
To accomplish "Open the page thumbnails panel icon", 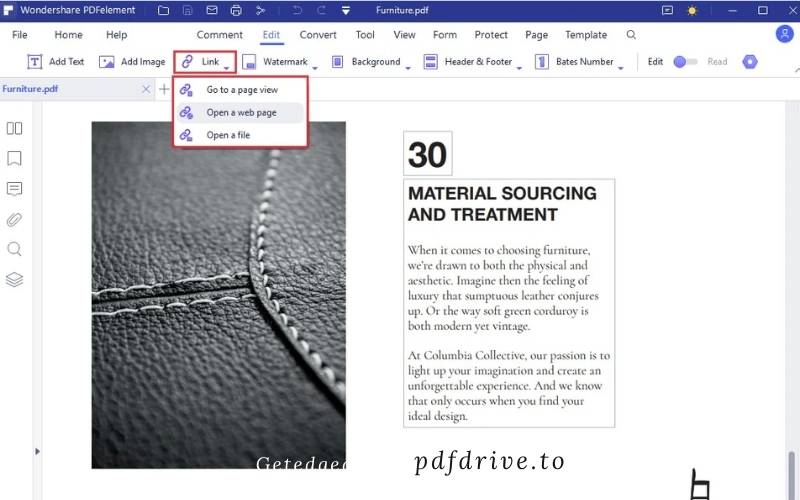I will tap(14, 128).
